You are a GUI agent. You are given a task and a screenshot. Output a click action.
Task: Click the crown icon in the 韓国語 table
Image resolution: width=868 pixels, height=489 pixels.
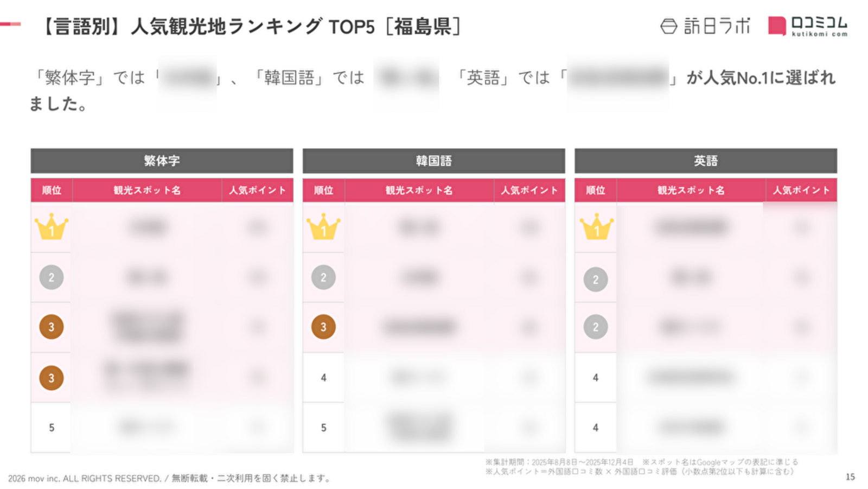pos(323,227)
